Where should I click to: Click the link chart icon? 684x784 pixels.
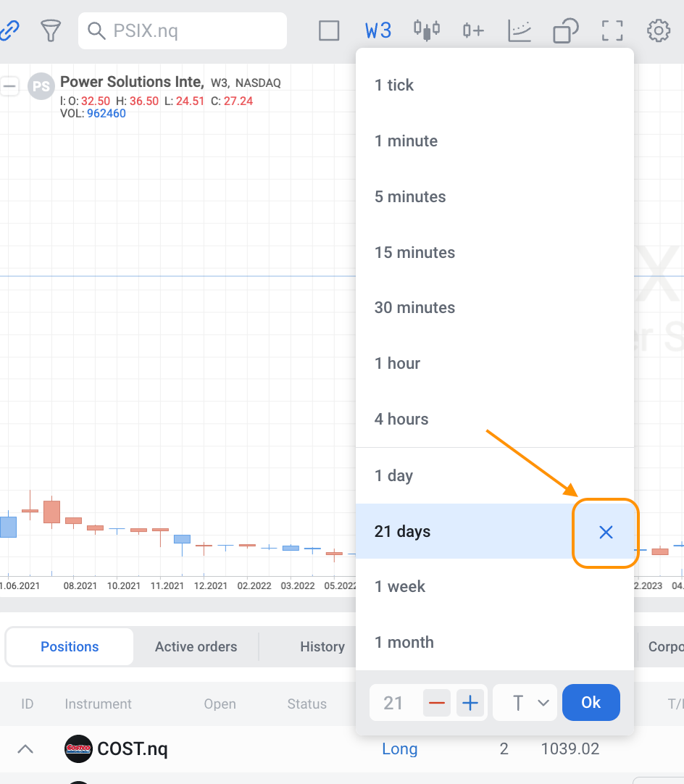tap(9, 30)
